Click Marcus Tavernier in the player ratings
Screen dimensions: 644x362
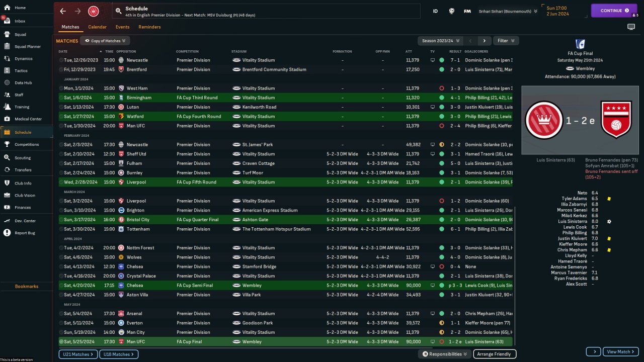tap(569, 273)
